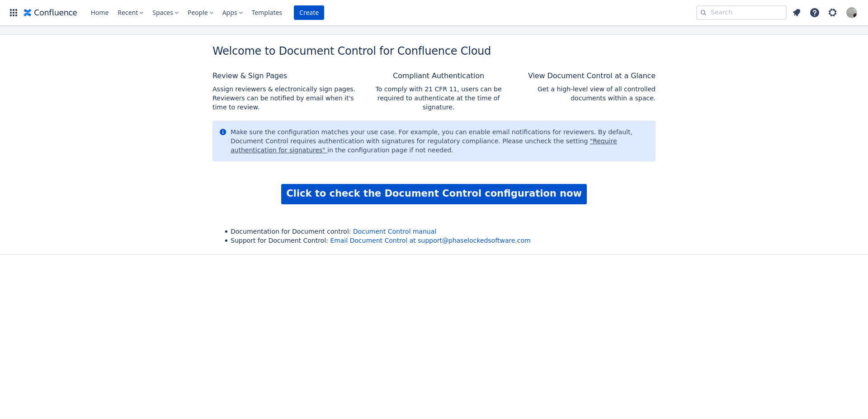868x419 pixels.
Task: Open Confluence settings gear
Action: click(x=833, y=13)
